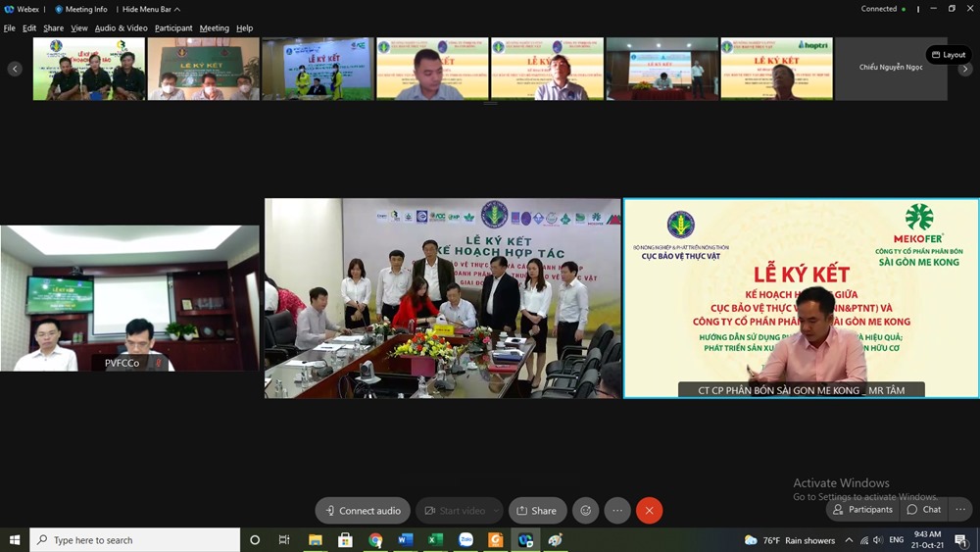Image resolution: width=980 pixels, height=552 pixels.
Task: Open the orange app icon in taskbar
Action: 496,540
